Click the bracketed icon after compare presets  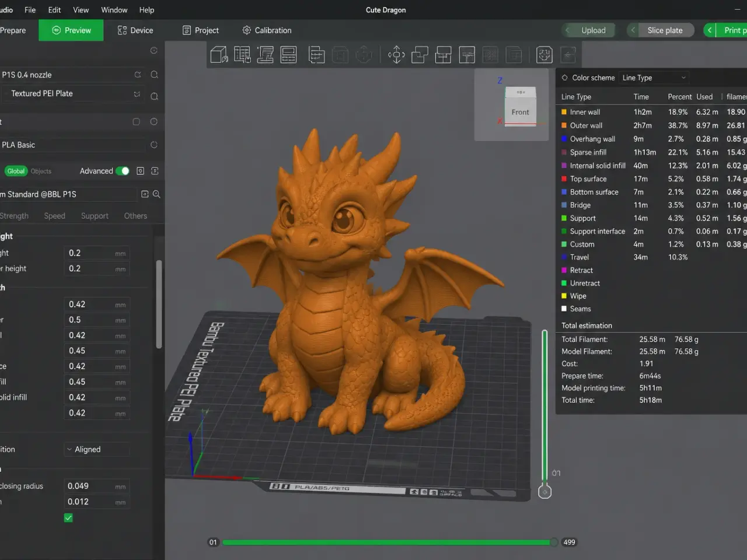coord(155,171)
